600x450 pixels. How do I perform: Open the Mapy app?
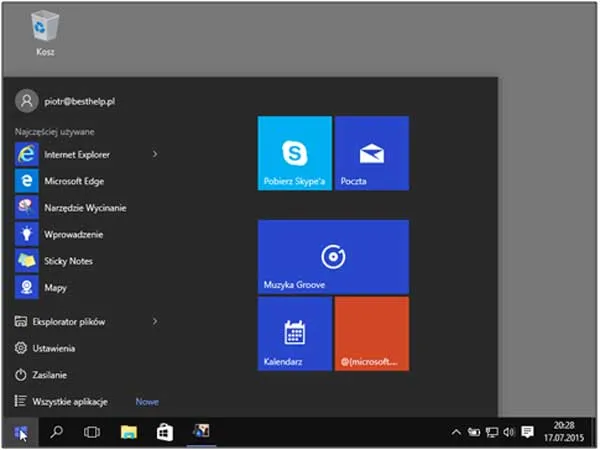point(55,287)
